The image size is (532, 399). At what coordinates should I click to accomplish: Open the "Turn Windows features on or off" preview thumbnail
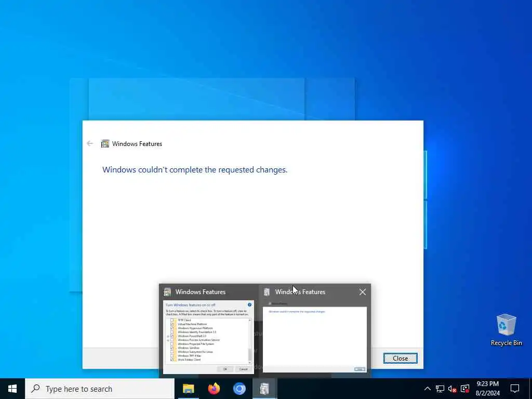(x=208, y=337)
